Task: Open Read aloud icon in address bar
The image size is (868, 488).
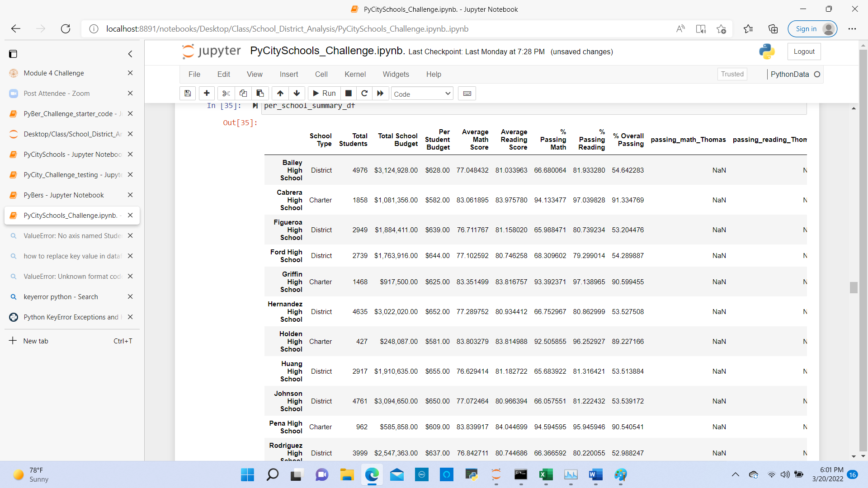Action: point(680,29)
